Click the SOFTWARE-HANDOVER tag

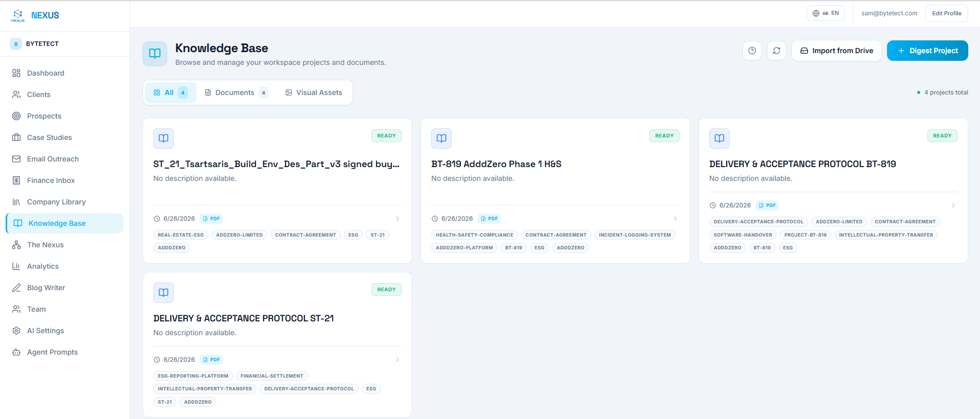[743, 235]
